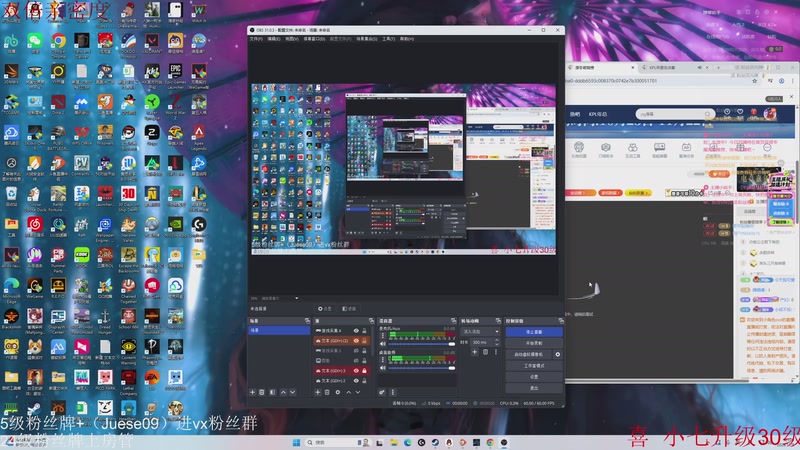
Task: Hide the red 文本 (GDI+) 3 source
Action: tap(356, 370)
